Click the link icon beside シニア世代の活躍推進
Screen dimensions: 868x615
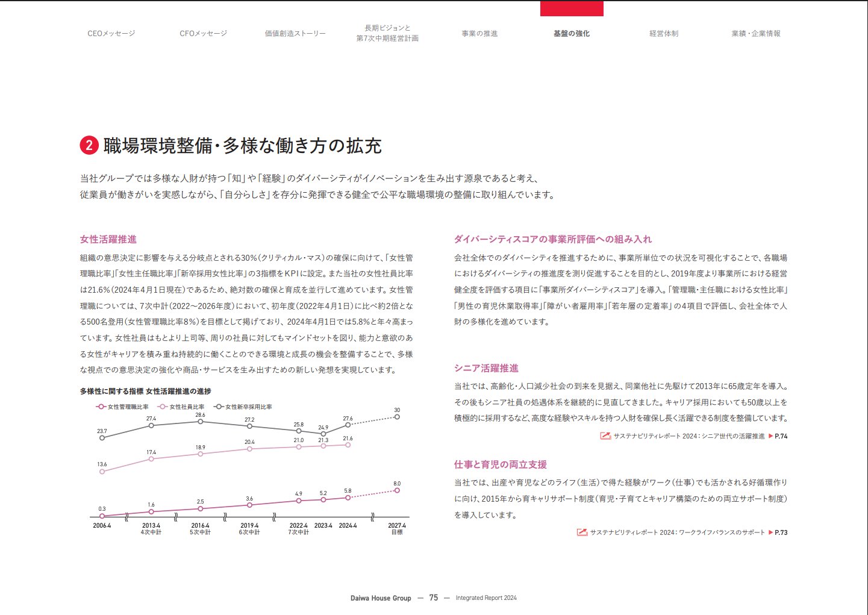[605, 436]
